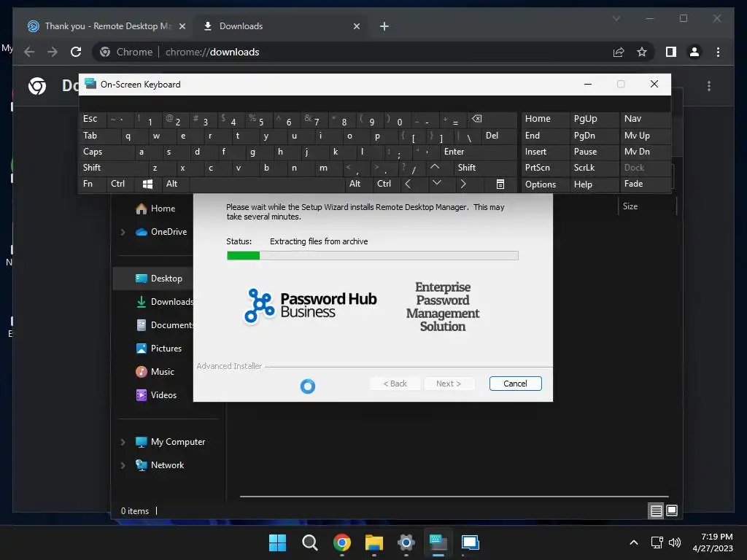The width and height of the screenshot is (747, 560).
Task: Switch to the Downloads tab
Action: (x=279, y=26)
